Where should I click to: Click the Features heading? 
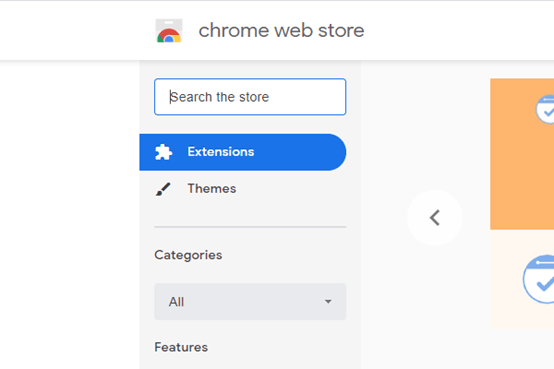pos(181,347)
